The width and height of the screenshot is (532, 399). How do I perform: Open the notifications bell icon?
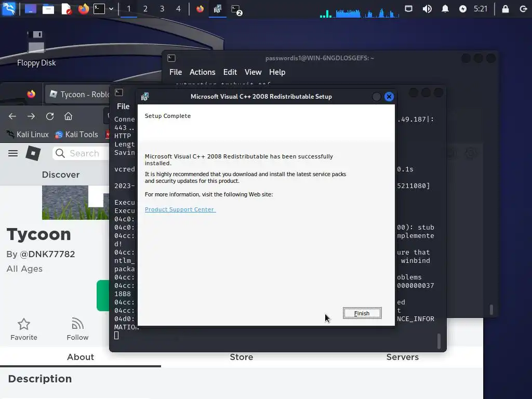tap(445, 9)
